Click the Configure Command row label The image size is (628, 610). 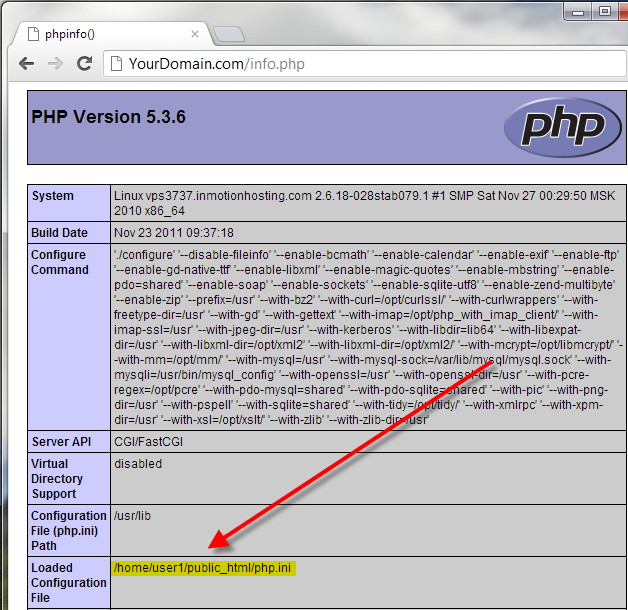click(59, 262)
